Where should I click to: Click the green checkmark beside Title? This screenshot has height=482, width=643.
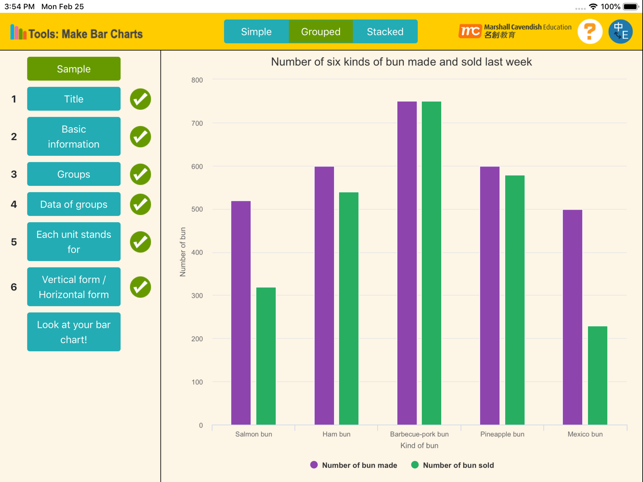(140, 99)
